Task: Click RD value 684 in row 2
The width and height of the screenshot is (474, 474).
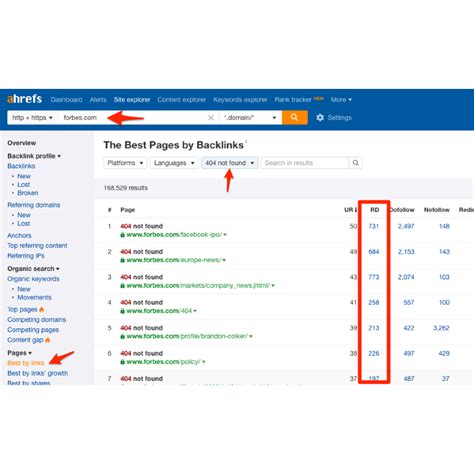Action: point(374,252)
